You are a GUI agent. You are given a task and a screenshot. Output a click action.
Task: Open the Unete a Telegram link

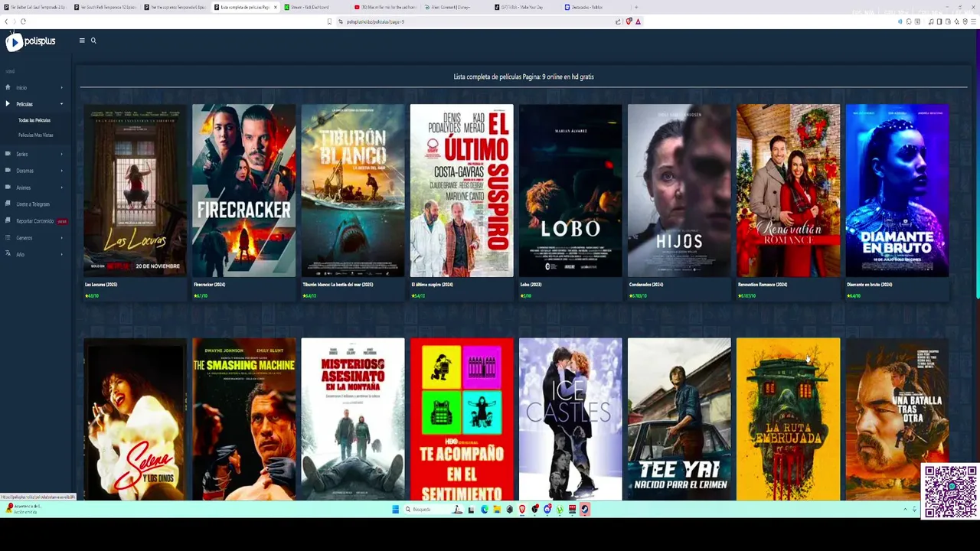tap(33, 204)
